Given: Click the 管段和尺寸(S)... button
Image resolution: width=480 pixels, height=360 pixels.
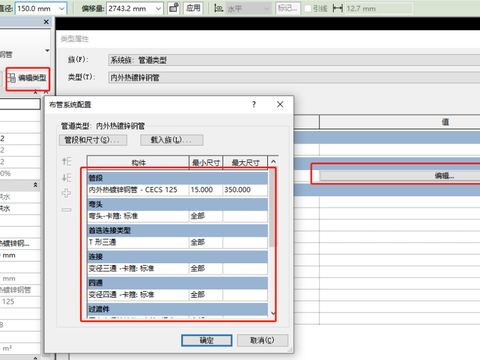Looking at the screenshot, I should pyautogui.click(x=93, y=140).
